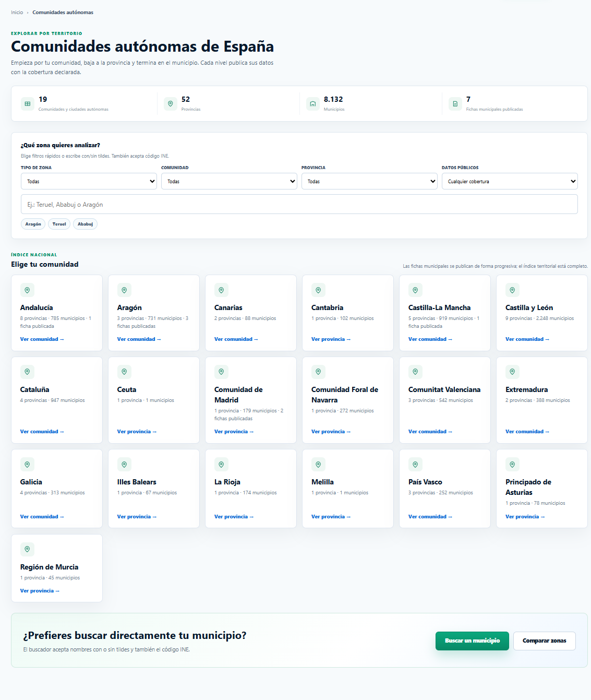The width and height of the screenshot is (591, 700).
Task: Click the pin icon on Extremadura card
Action: pyautogui.click(x=512, y=372)
